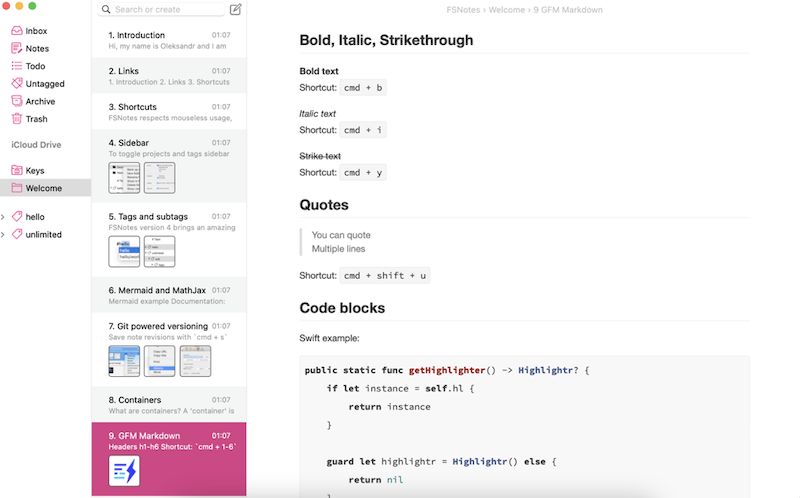800x498 pixels.
Task: Select the Notes sidebar icon
Action: click(x=17, y=48)
